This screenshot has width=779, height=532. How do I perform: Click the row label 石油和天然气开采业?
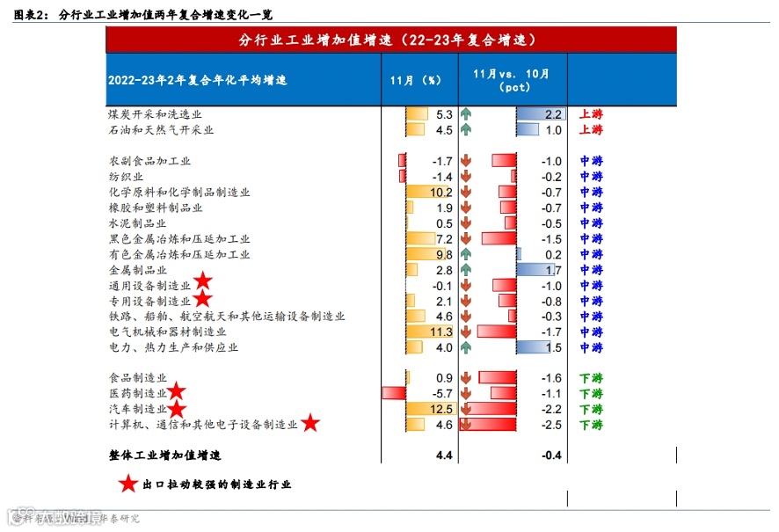(x=161, y=129)
